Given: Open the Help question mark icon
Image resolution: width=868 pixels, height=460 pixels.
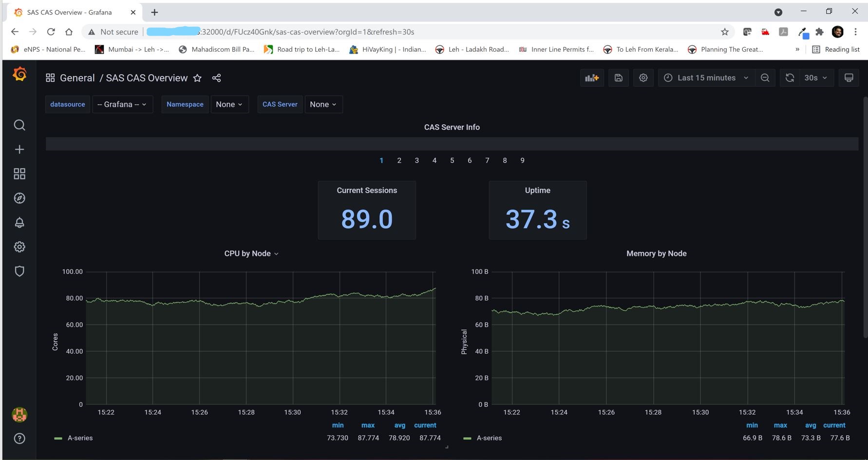Looking at the screenshot, I should [19, 439].
